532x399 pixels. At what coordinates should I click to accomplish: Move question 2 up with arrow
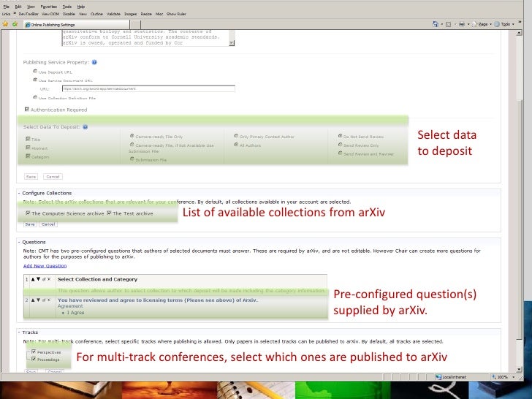(x=33, y=300)
